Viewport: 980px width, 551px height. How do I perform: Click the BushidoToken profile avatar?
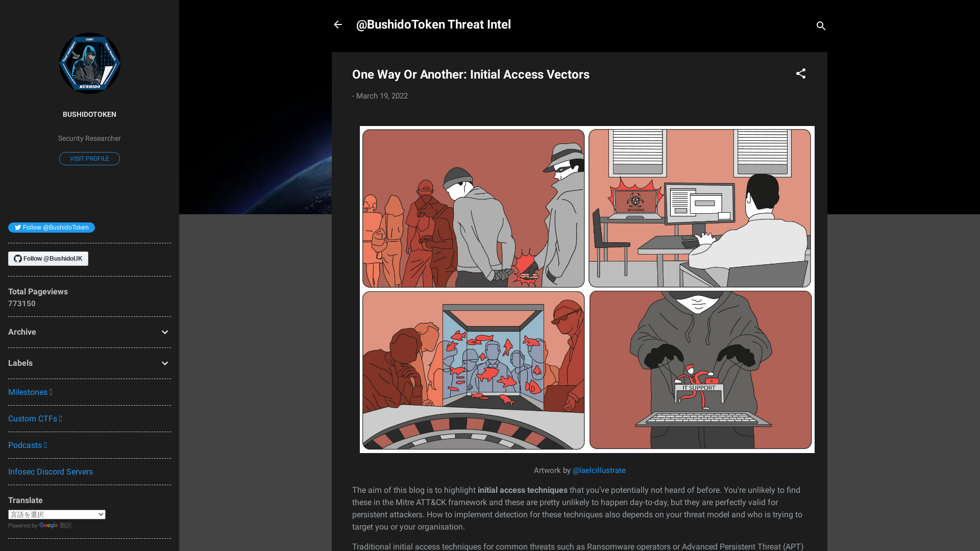click(89, 63)
